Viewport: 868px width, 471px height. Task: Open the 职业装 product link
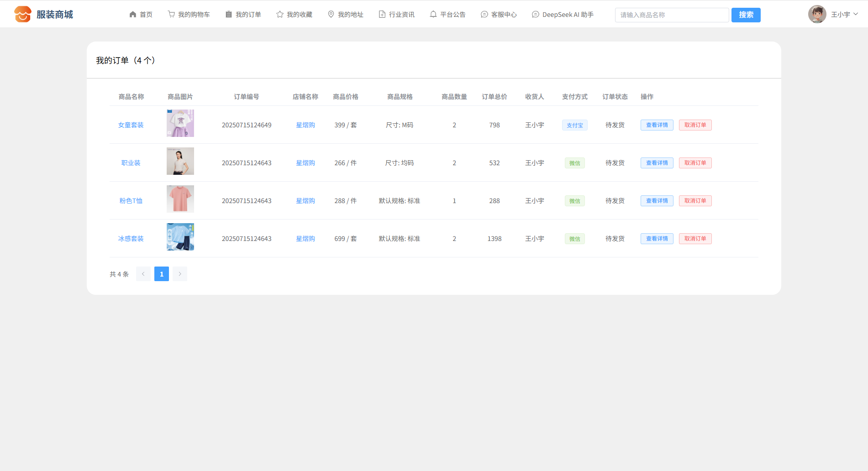click(x=131, y=163)
